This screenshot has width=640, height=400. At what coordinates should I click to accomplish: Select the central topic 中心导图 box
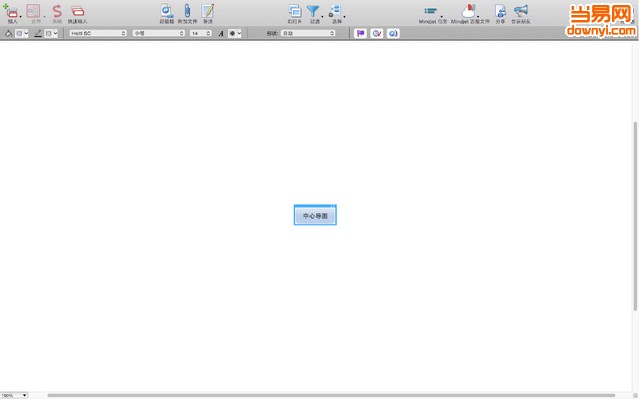[x=315, y=216]
